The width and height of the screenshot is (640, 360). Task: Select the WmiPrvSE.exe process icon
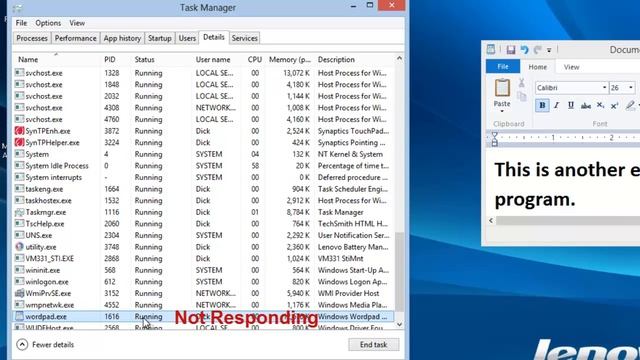pos(19,293)
